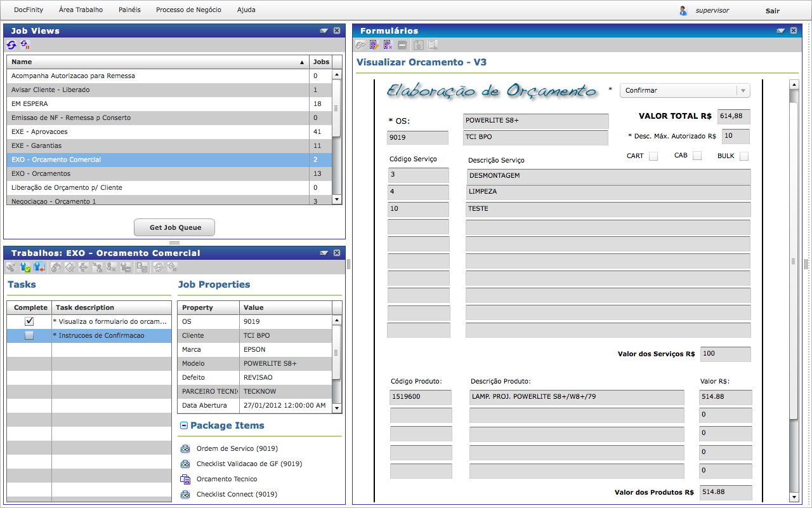This screenshot has height=508, width=812.
Task: Click the edit form pencil icon
Action: (374, 45)
